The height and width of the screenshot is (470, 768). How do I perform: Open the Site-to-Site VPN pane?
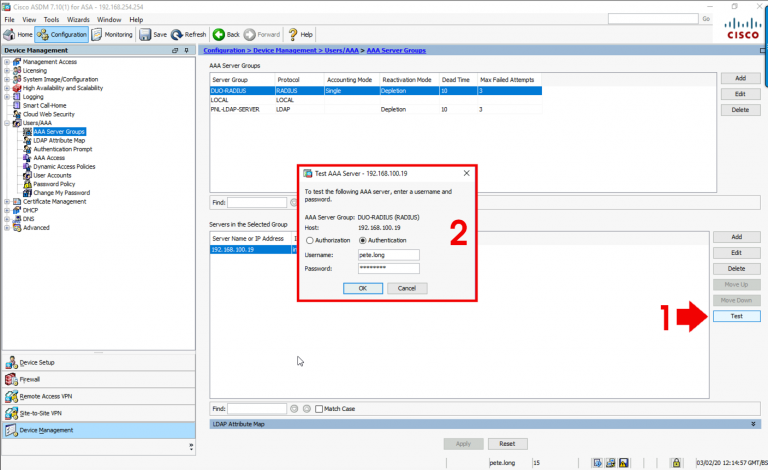98,413
